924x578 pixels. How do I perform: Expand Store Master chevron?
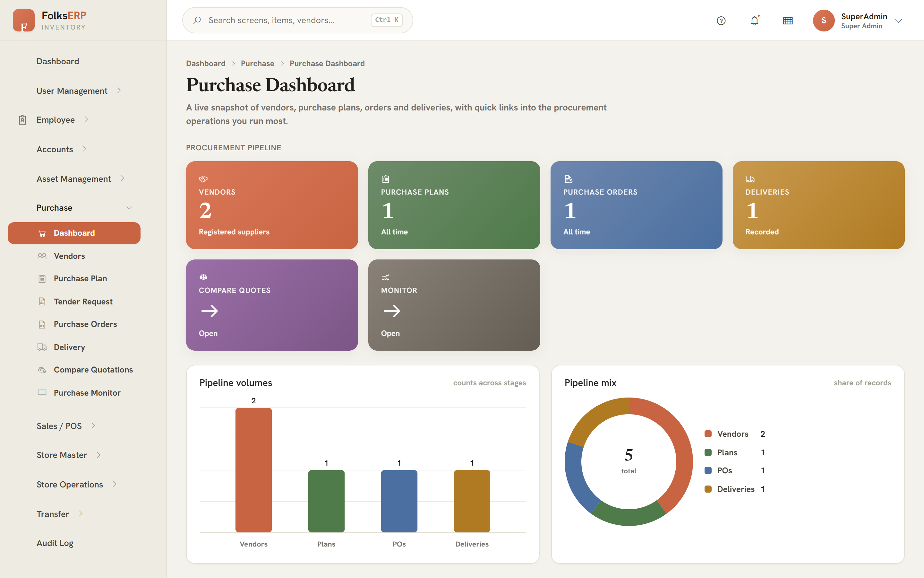(98, 455)
